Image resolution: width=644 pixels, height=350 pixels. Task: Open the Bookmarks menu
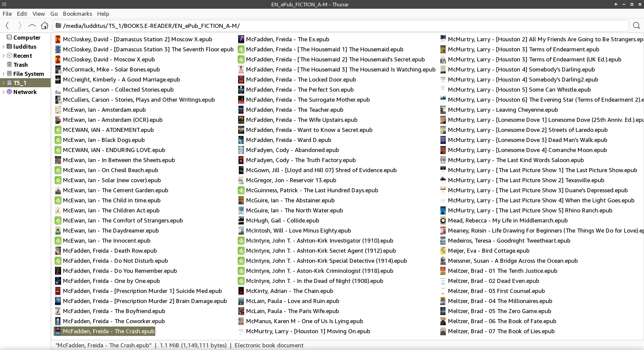click(77, 14)
